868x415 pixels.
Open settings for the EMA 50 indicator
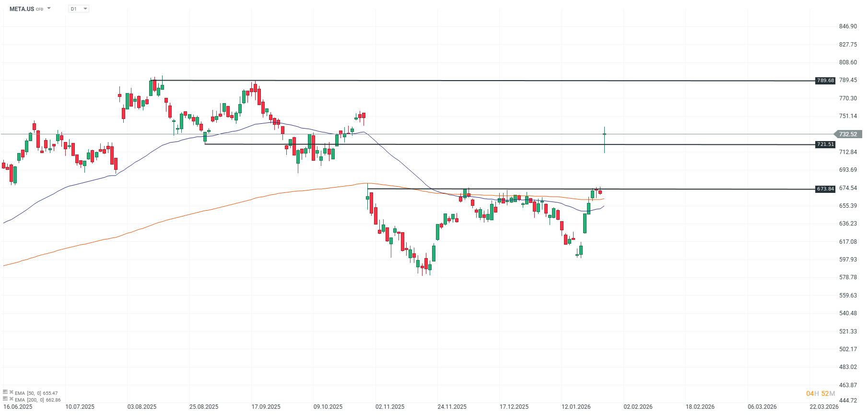pyautogui.click(x=5, y=392)
